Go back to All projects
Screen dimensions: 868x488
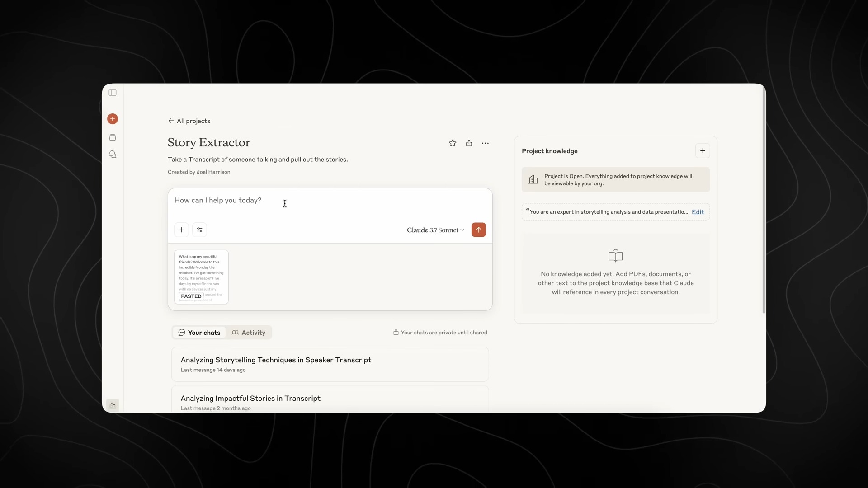coord(189,121)
